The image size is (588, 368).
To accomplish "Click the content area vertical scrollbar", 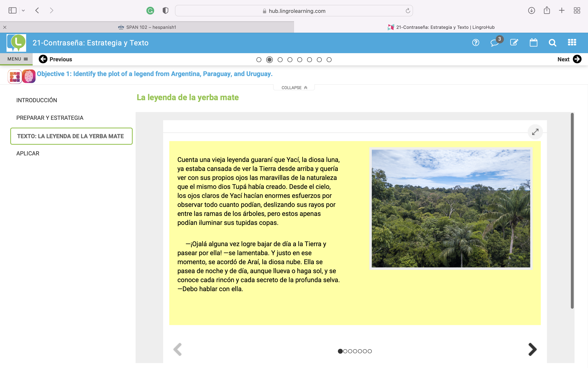I will [x=572, y=211].
